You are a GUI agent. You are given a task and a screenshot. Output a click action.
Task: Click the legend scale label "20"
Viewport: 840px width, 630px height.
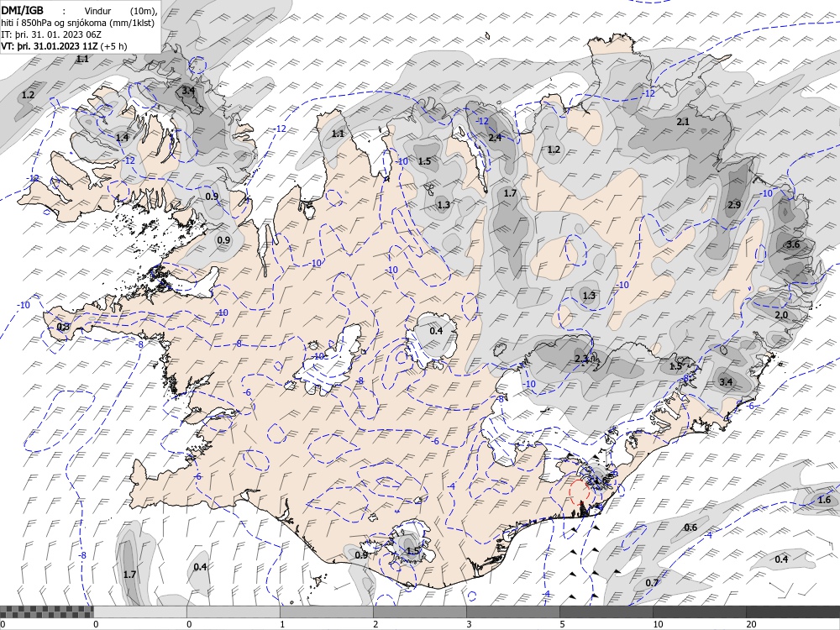[752, 624]
